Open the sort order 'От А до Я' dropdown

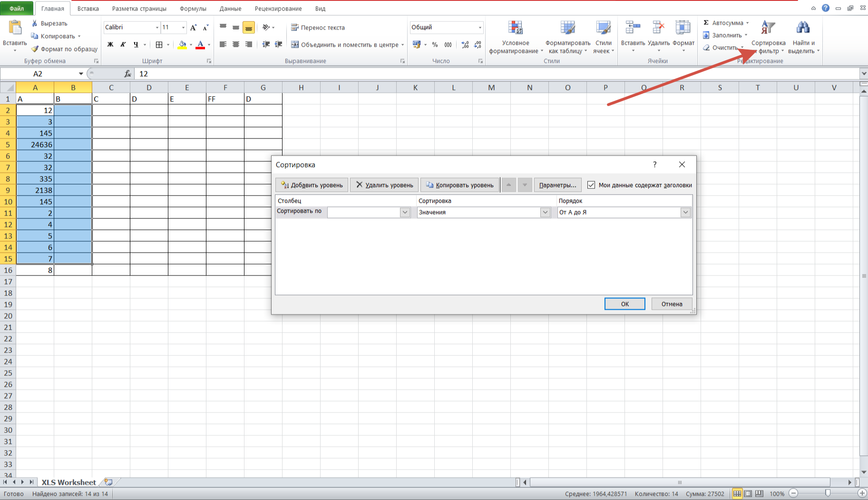[685, 212]
